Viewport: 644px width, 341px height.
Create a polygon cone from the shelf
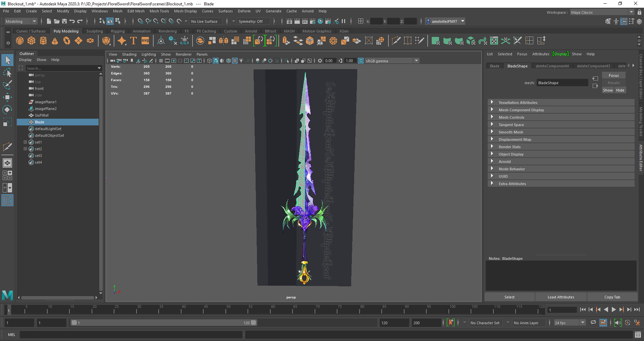coord(55,41)
